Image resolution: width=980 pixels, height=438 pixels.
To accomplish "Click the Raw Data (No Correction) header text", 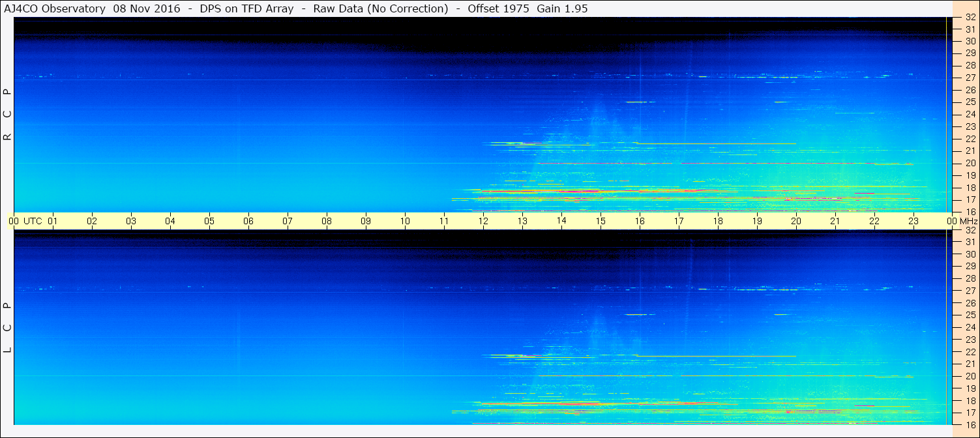I will click(381, 8).
